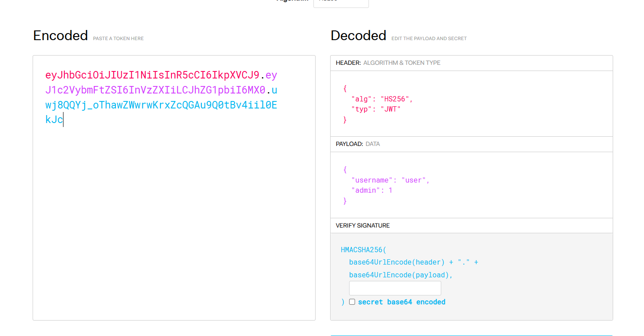Click the PAYLOAD: DATA section label
The width and height of the screenshot is (644, 336).
357,144
